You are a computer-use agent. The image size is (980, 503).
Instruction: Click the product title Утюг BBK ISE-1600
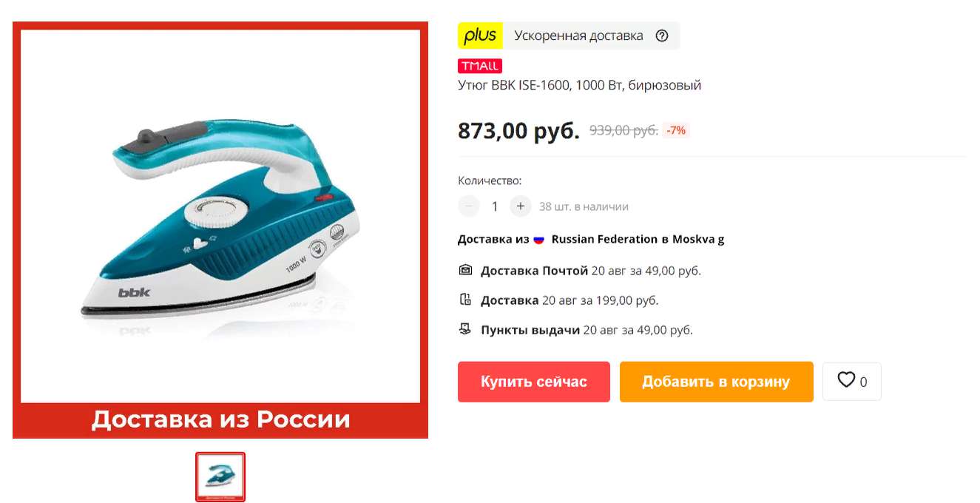[579, 85]
